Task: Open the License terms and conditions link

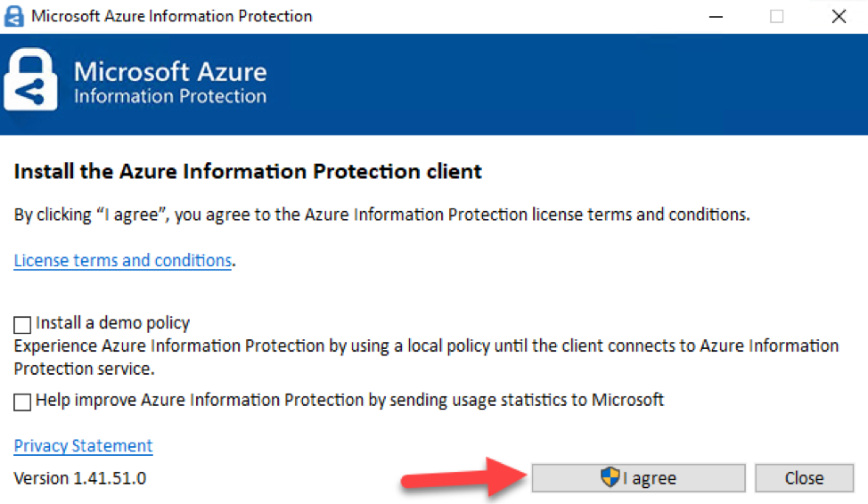Action: (123, 260)
